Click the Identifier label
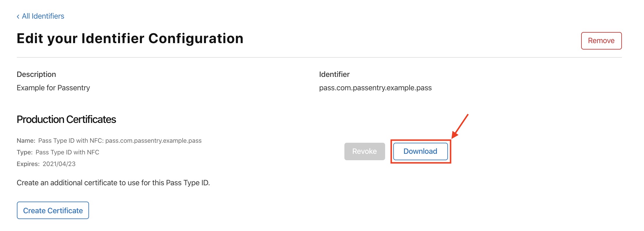 click(x=334, y=74)
